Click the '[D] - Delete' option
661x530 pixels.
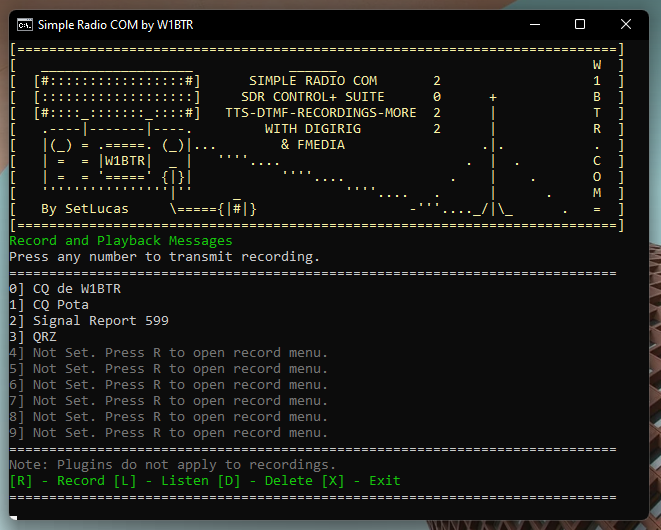pos(265,481)
